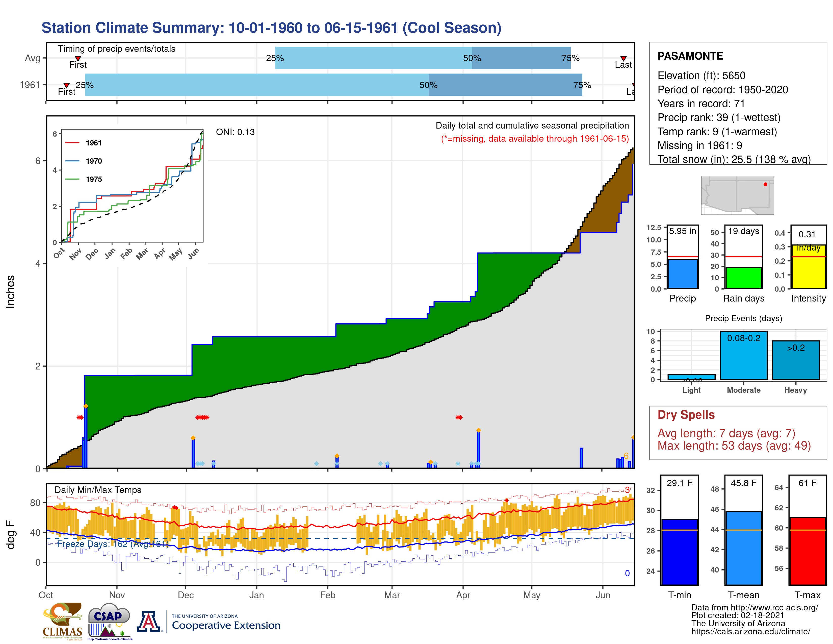Image resolution: width=833 pixels, height=644 pixels.
Task: Click the Cooperative Extension text link
Action: click(226, 625)
